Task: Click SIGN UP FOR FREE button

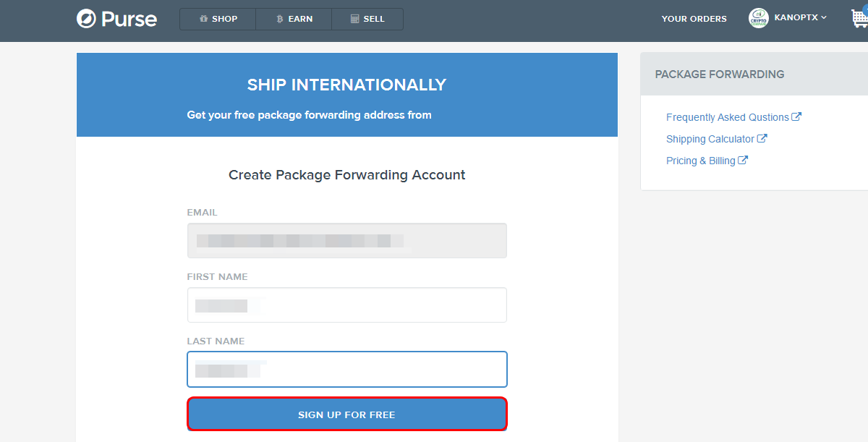Action: pos(347,415)
